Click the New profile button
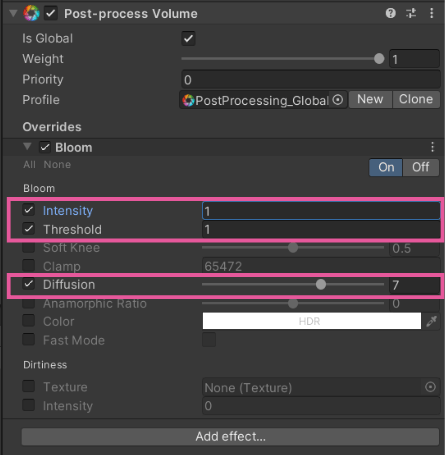The height and width of the screenshot is (455, 448). [370, 99]
